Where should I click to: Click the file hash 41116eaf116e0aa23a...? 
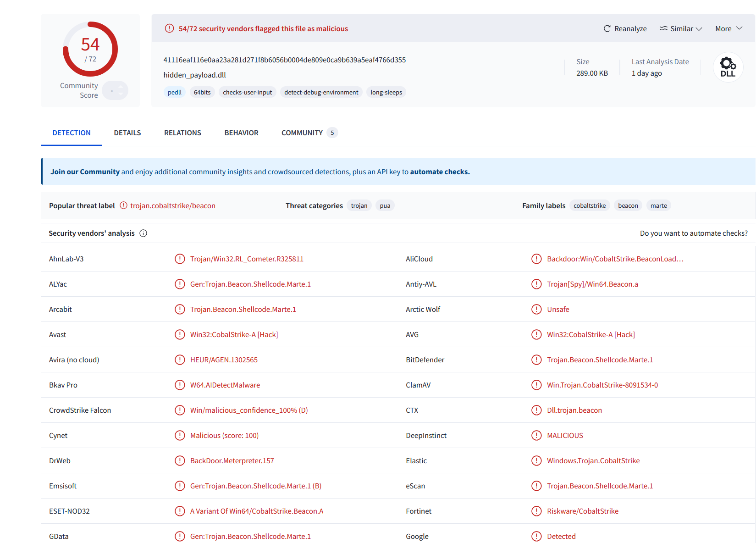pyautogui.click(x=285, y=60)
